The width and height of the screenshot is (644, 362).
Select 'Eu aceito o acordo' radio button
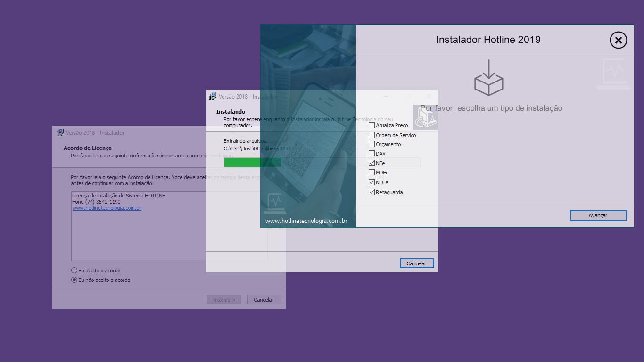pos(74,271)
